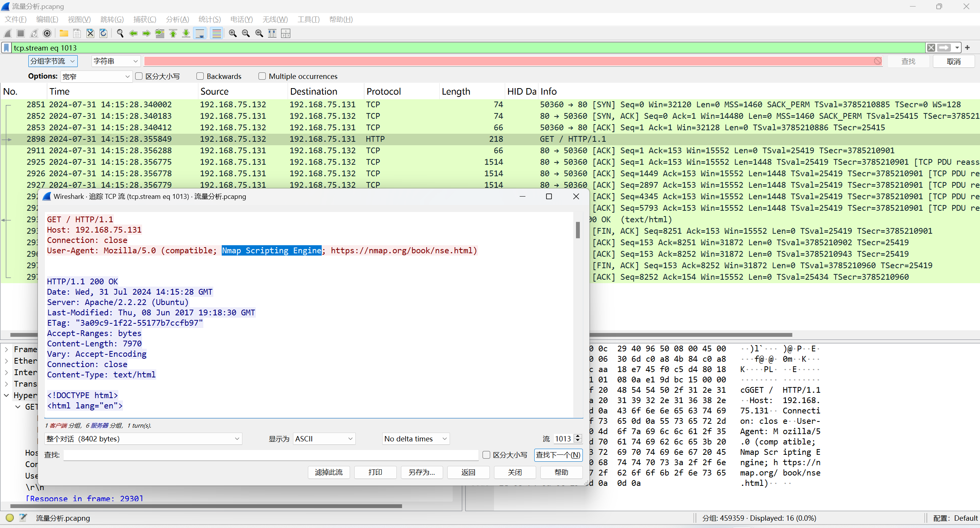Edit capture file properties in status bar

[x=23, y=518]
